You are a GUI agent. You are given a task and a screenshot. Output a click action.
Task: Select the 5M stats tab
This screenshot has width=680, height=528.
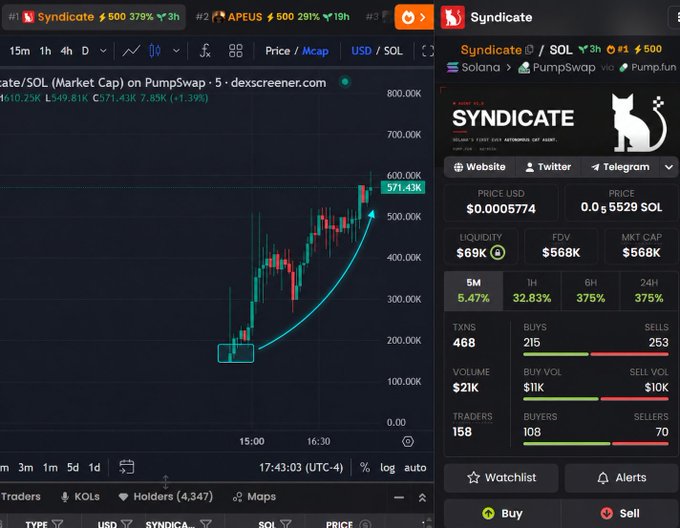click(473, 291)
